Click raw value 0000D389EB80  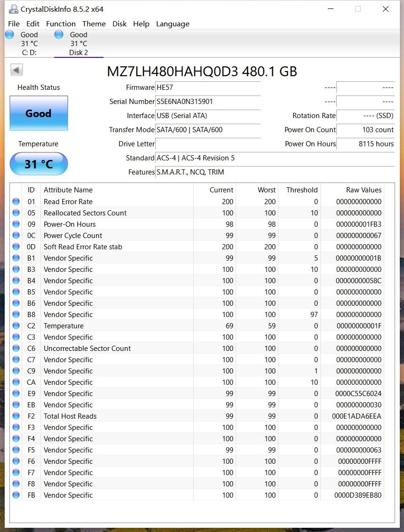358,495
